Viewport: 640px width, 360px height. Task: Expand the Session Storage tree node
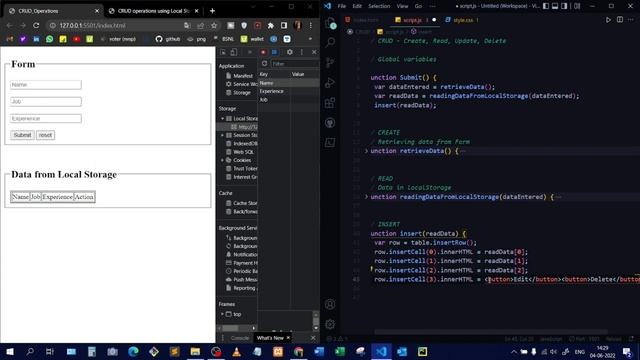pyautogui.click(x=222, y=135)
